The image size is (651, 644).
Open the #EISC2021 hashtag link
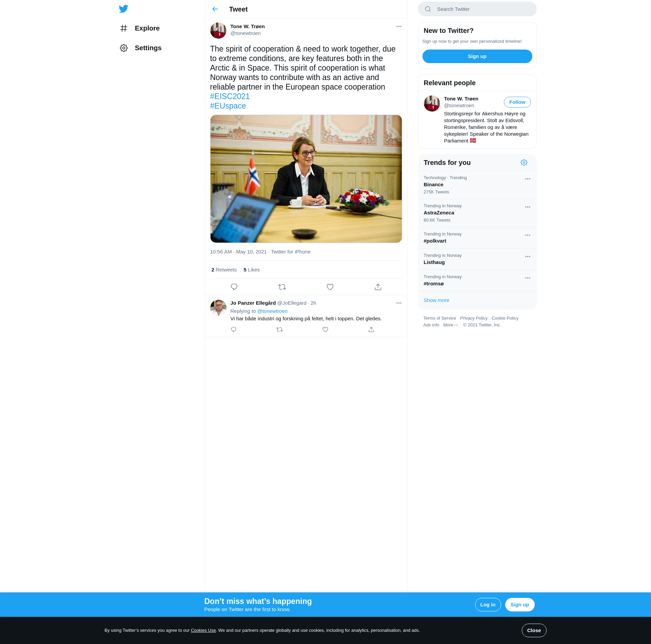[230, 96]
